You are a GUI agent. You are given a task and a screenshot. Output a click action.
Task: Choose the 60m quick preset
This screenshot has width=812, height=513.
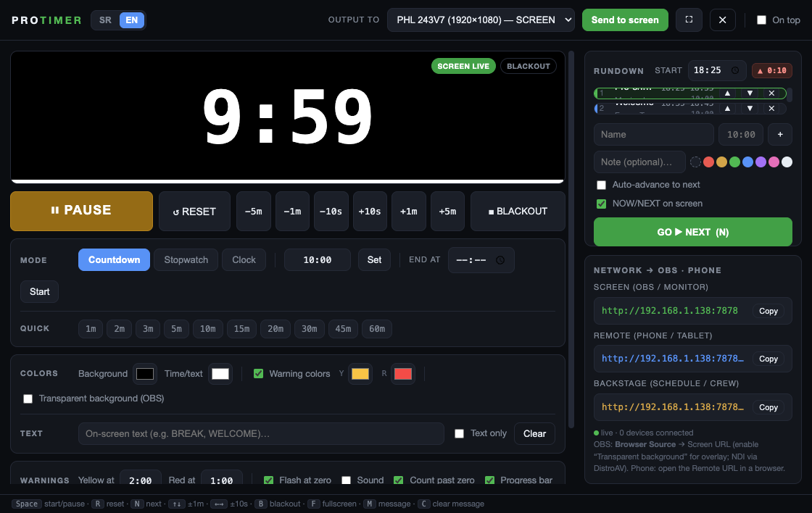point(377,329)
